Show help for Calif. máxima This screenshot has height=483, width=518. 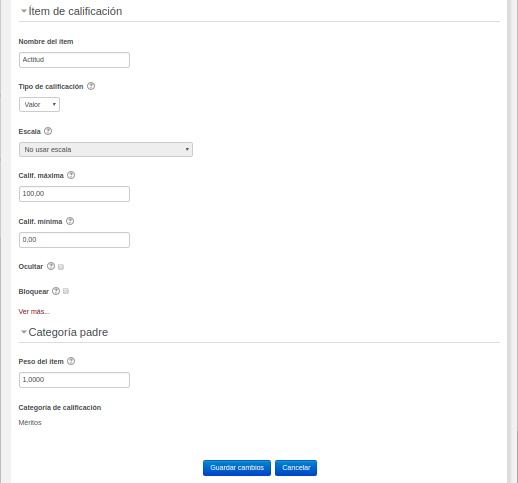[71, 175]
